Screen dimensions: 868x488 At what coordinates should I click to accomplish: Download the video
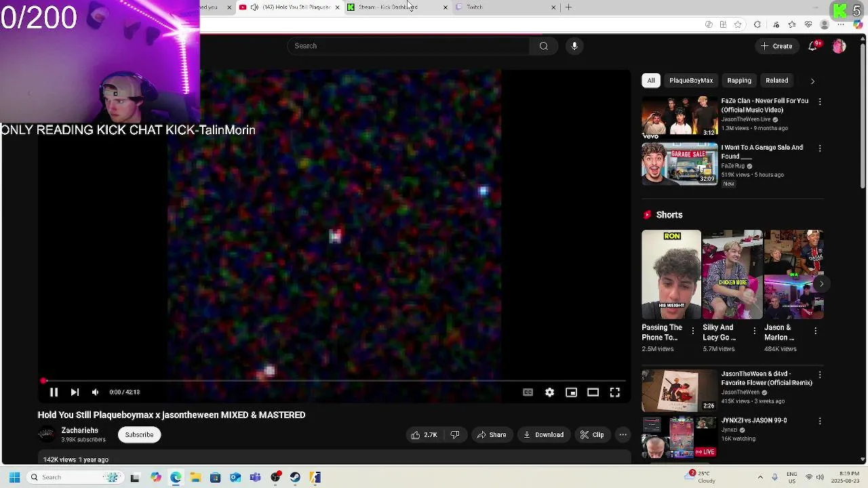pos(544,434)
